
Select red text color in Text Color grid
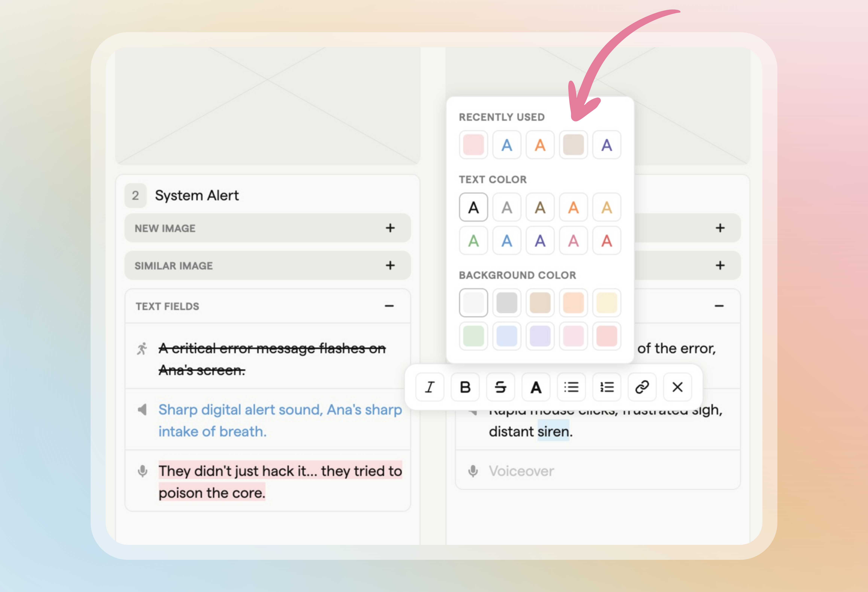607,241
